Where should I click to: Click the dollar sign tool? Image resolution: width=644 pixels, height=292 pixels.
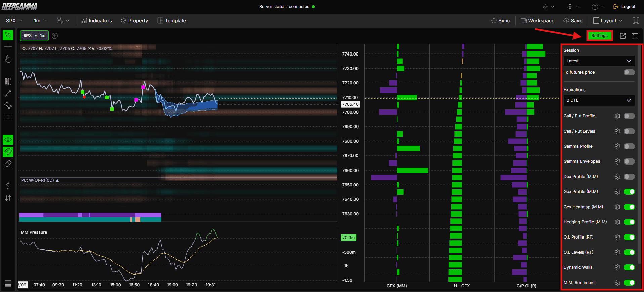pos(8,186)
